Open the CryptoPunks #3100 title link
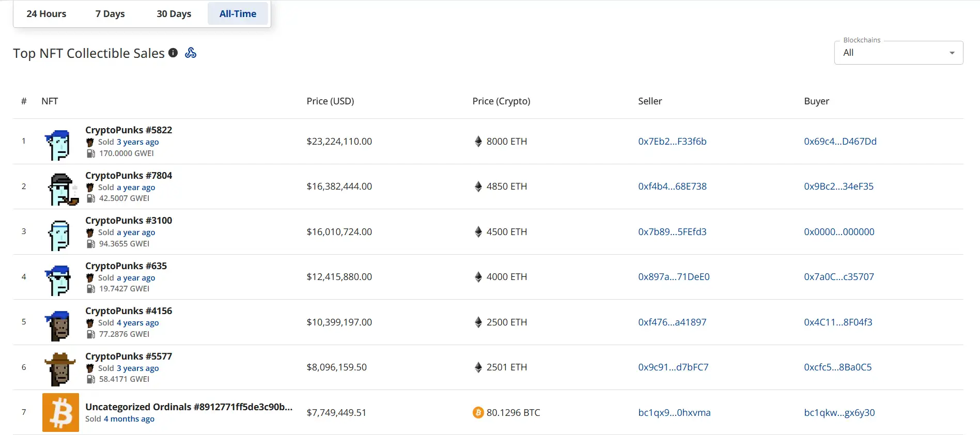This screenshot has height=435, width=980. click(x=129, y=221)
